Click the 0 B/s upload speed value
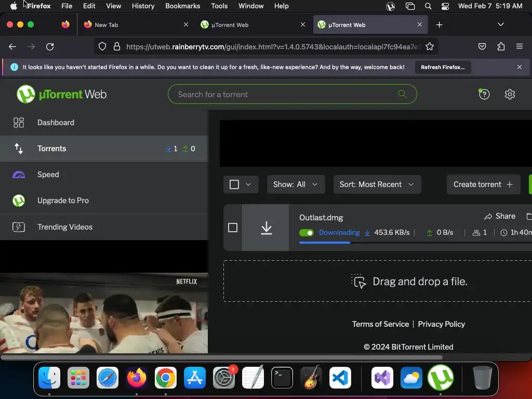 coord(445,232)
